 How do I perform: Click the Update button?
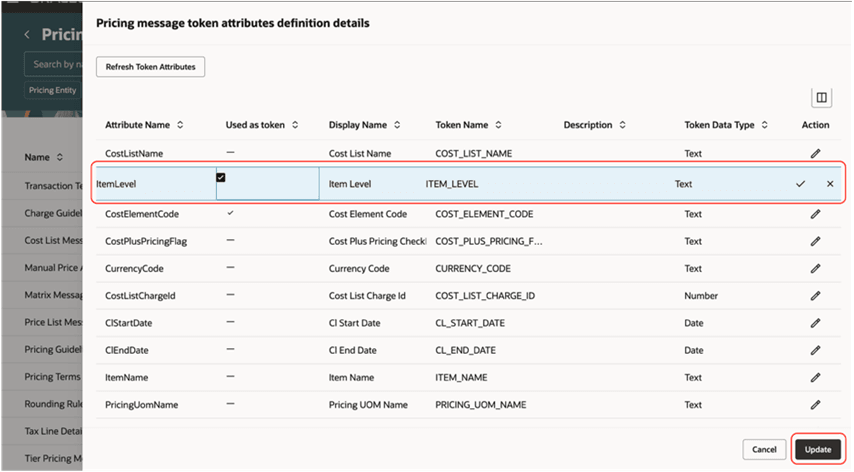coord(818,450)
